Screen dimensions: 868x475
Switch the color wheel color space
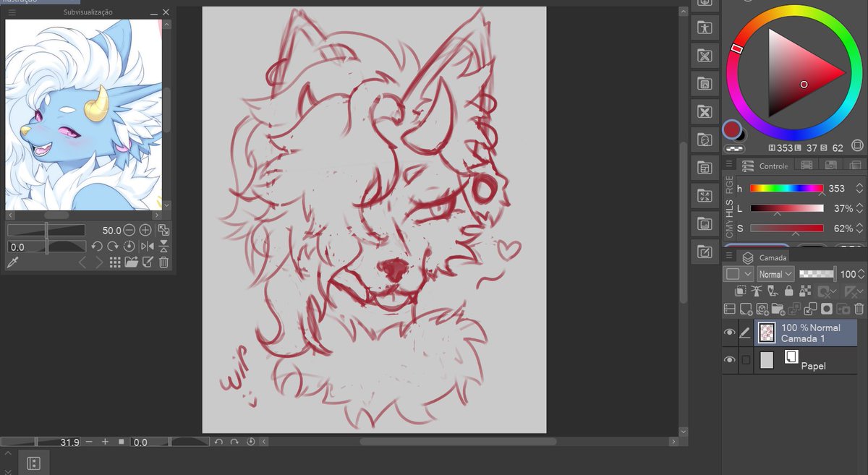tap(857, 144)
